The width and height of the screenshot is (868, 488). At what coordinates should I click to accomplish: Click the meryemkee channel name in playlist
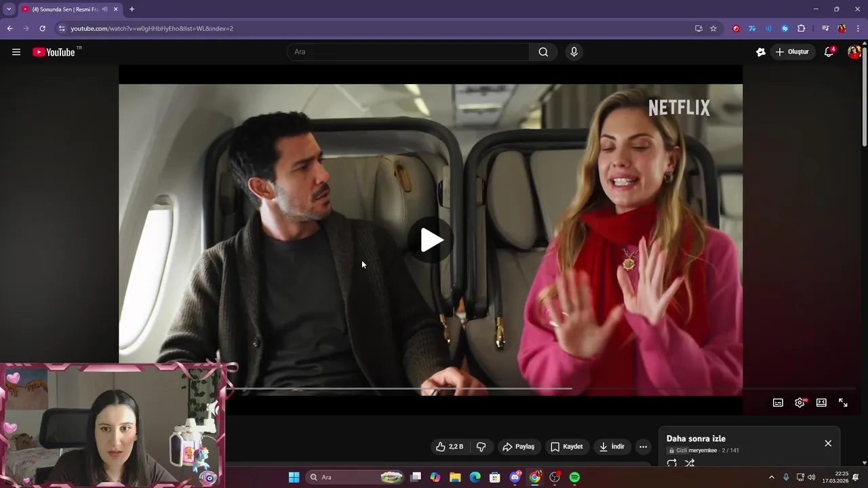[703, 451]
